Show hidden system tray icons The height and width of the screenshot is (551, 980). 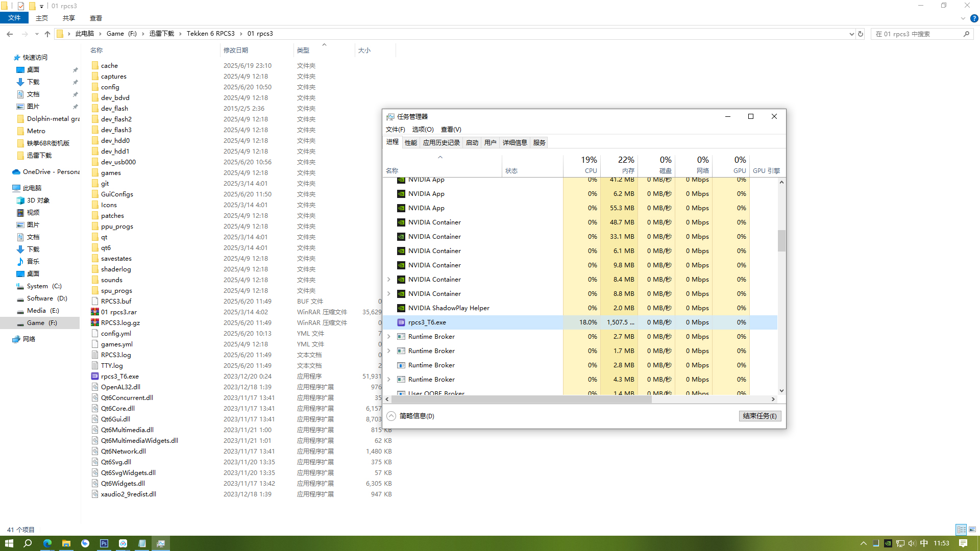(x=864, y=543)
